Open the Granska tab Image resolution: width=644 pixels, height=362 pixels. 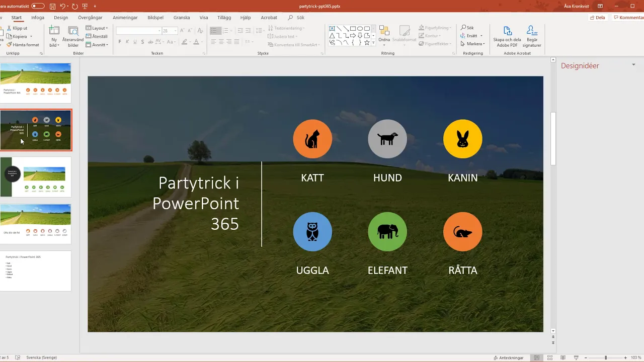click(x=182, y=18)
